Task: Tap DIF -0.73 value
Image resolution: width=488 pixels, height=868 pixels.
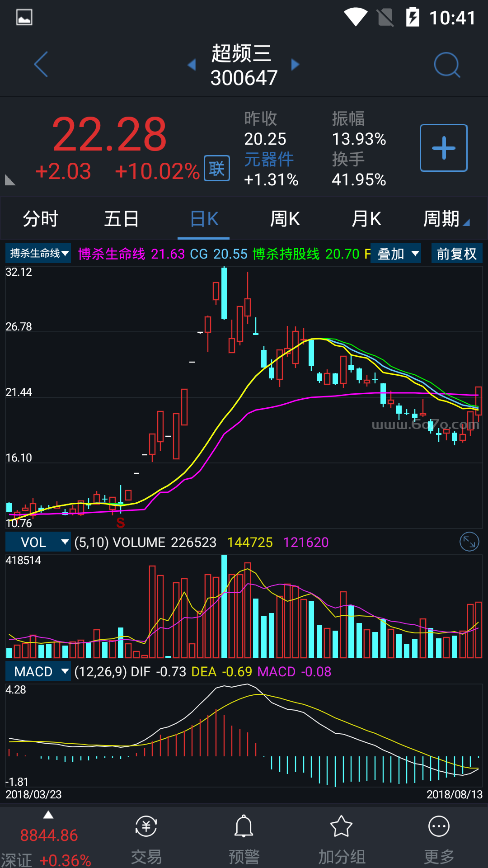Action: tap(158, 671)
